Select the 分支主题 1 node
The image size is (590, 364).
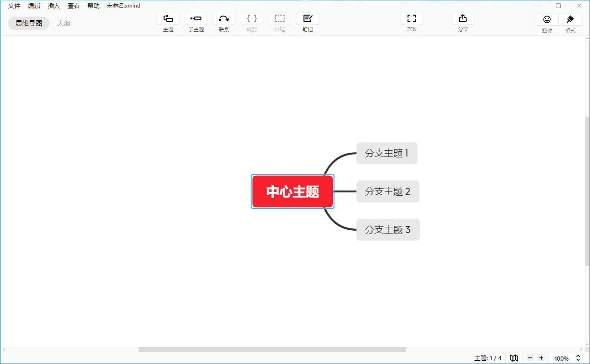(387, 153)
